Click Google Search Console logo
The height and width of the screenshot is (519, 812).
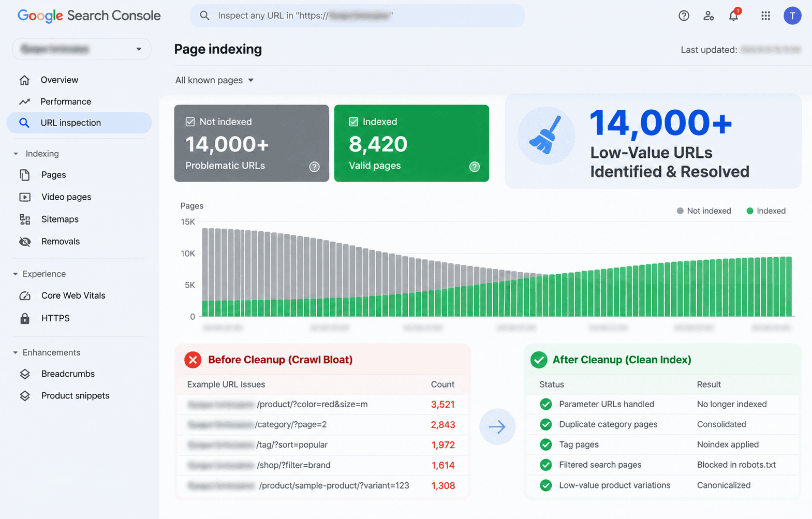pos(89,16)
